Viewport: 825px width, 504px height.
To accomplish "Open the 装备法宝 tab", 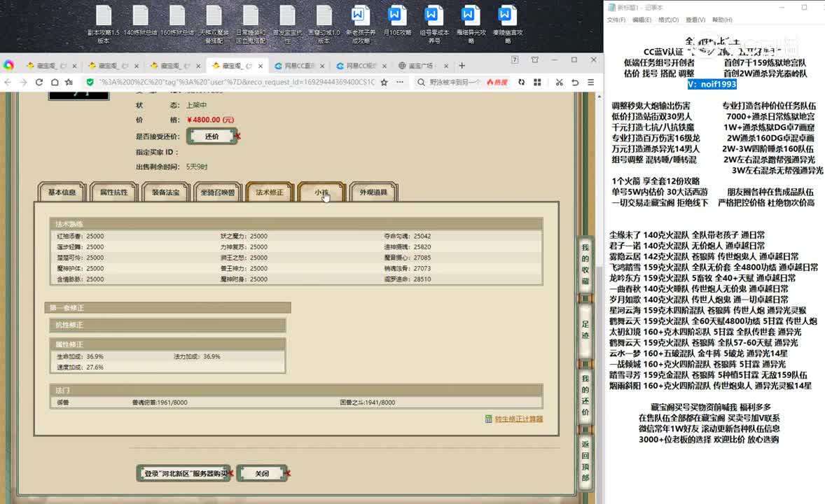I will pyautogui.click(x=166, y=192).
